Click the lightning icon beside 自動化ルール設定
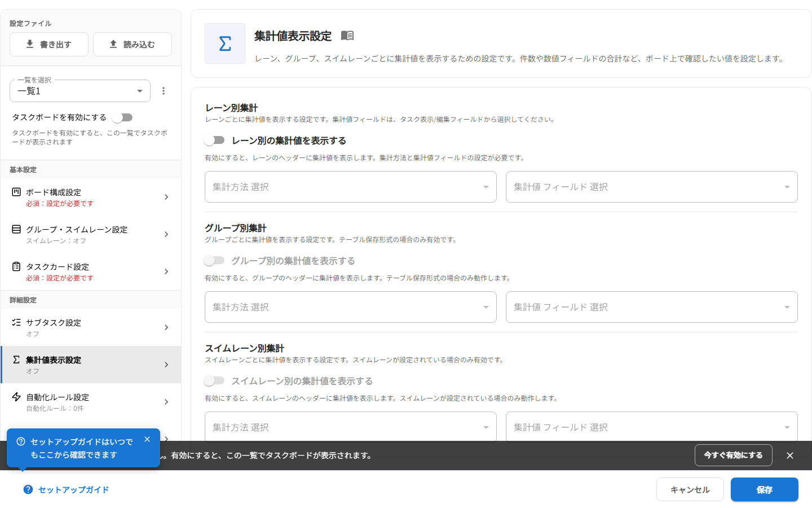This screenshot has width=812, height=508. 16,397
